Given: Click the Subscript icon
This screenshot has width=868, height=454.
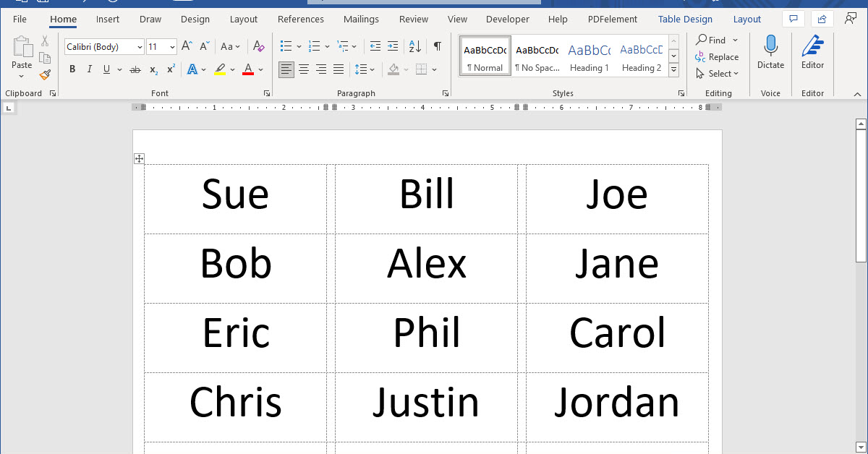Looking at the screenshot, I should pos(152,69).
